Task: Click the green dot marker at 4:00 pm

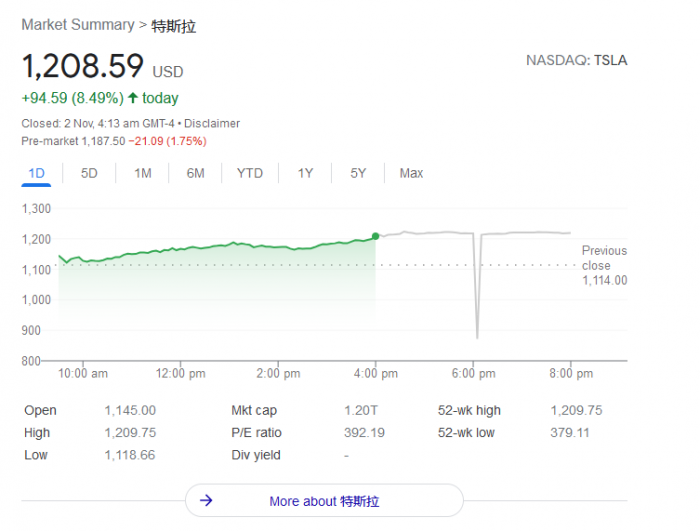Action: 376,236
